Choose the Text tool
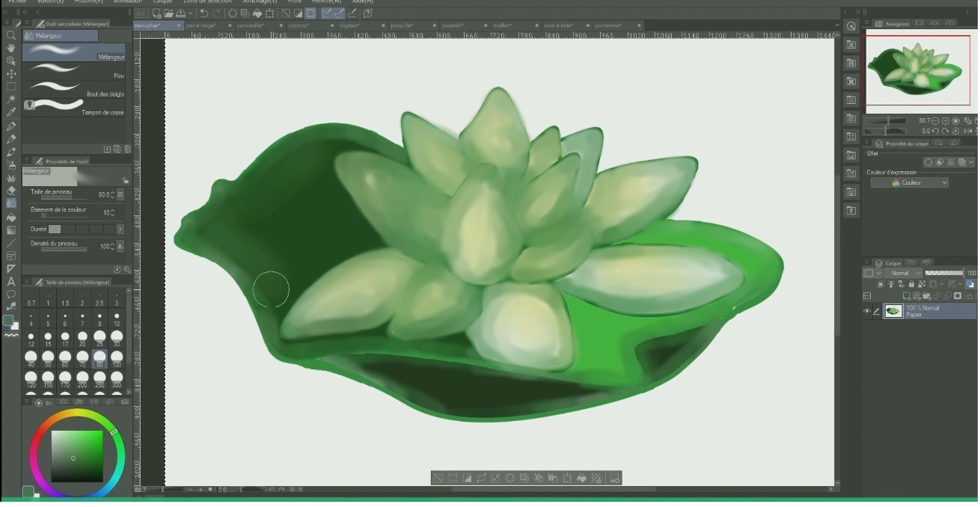This screenshot has height=507, width=980. click(x=11, y=281)
